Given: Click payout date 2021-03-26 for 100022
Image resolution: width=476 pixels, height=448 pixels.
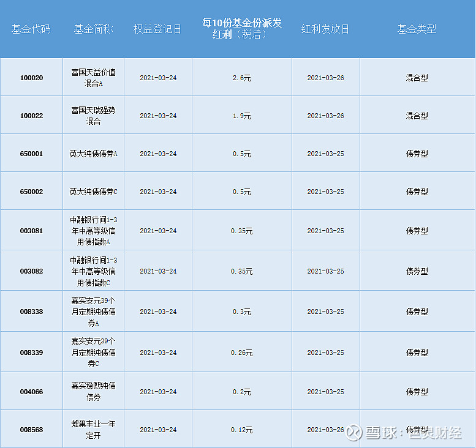Looking at the screenshot, I should [x=325, y=116].
